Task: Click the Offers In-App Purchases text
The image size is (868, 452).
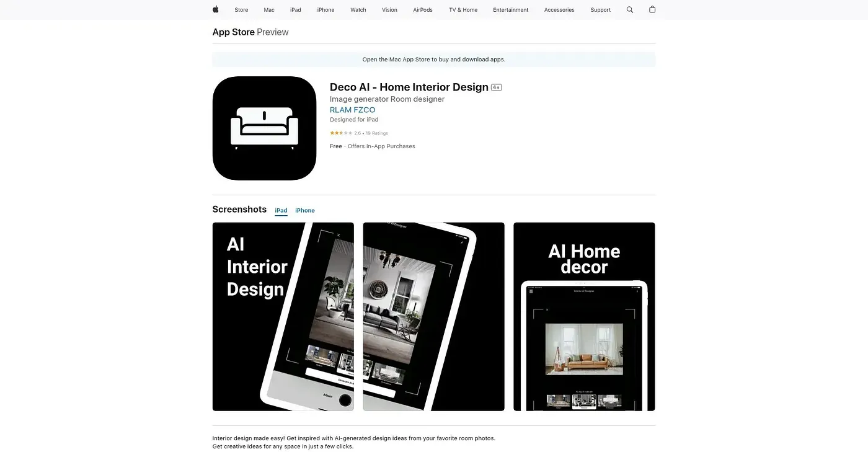Action: 381,146
